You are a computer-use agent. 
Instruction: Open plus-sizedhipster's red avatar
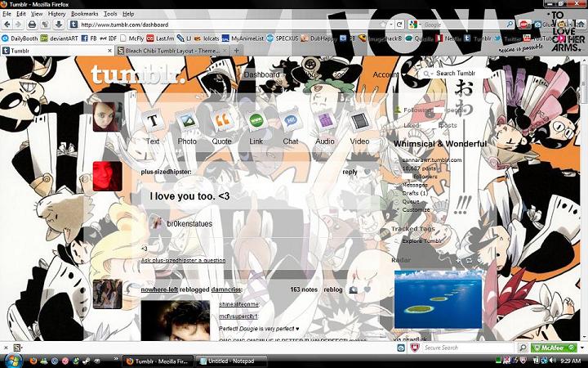[x=107, y=176]
